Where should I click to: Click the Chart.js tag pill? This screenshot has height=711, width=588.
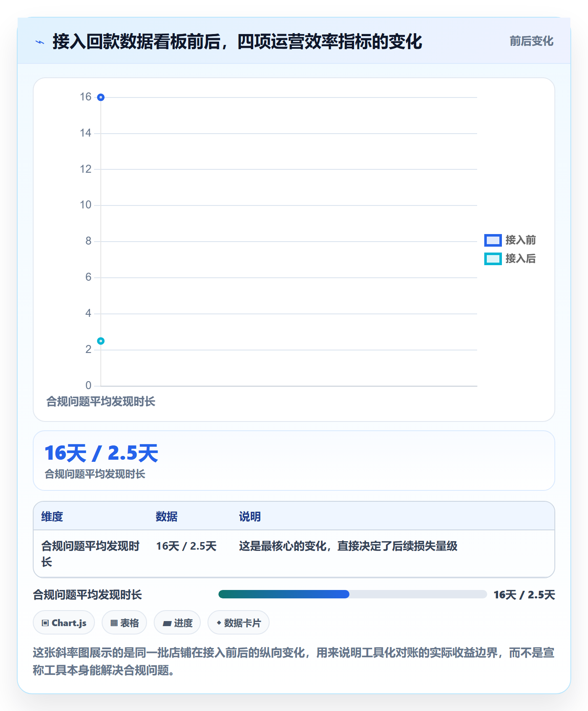[64, 623]
